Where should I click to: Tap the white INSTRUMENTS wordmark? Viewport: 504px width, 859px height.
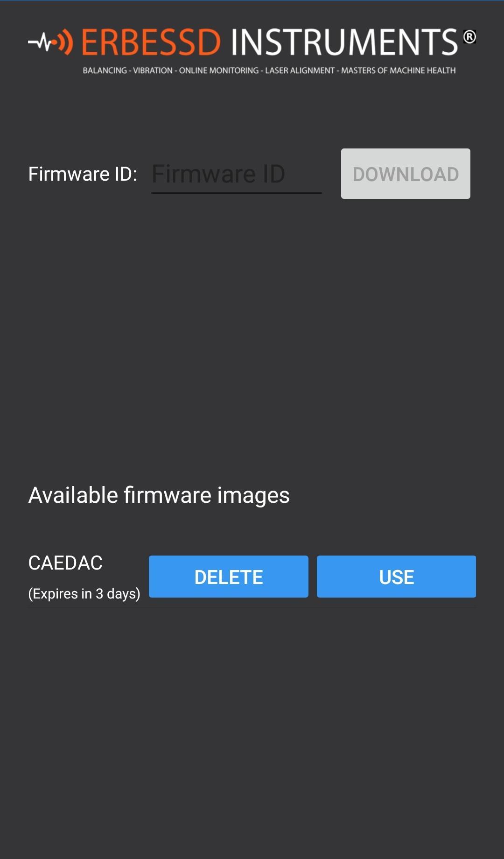point(344,42)
